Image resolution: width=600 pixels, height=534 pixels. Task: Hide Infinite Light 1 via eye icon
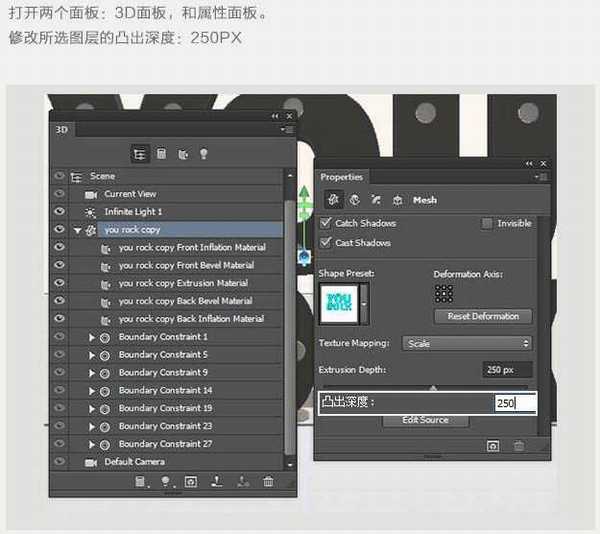tap(59, 212)
